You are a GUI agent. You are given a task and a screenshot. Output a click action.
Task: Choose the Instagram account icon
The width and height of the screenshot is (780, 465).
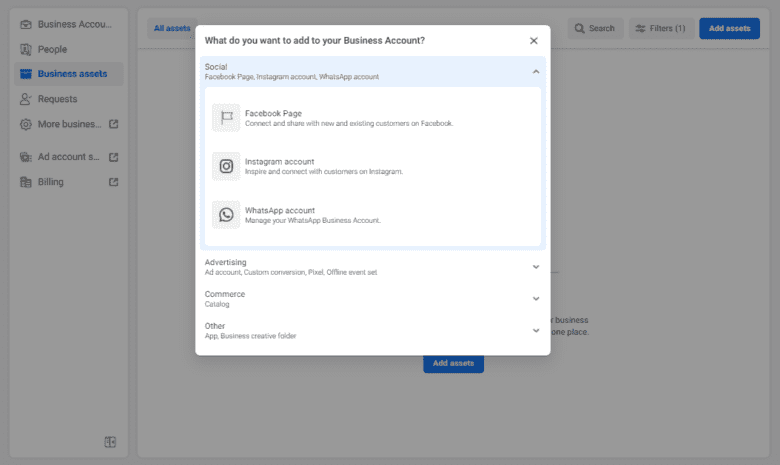coord(226,166)
